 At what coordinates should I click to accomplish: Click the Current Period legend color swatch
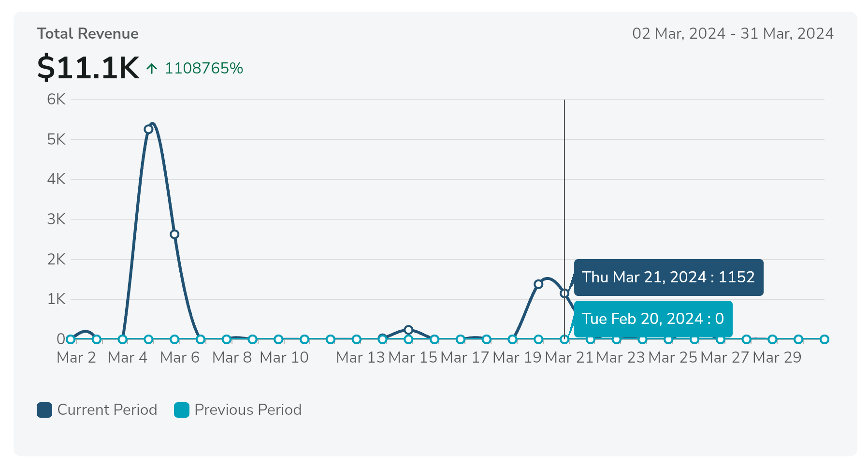pos(44,410)
